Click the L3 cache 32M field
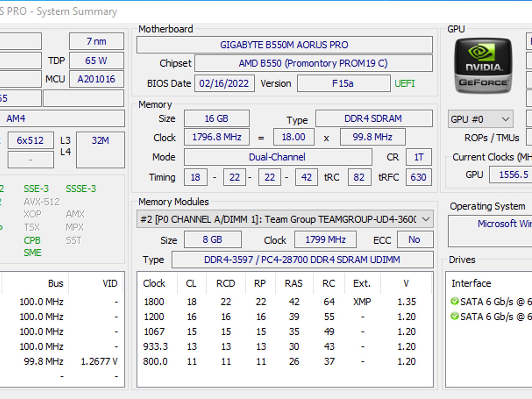 click(x=100, y=150)
